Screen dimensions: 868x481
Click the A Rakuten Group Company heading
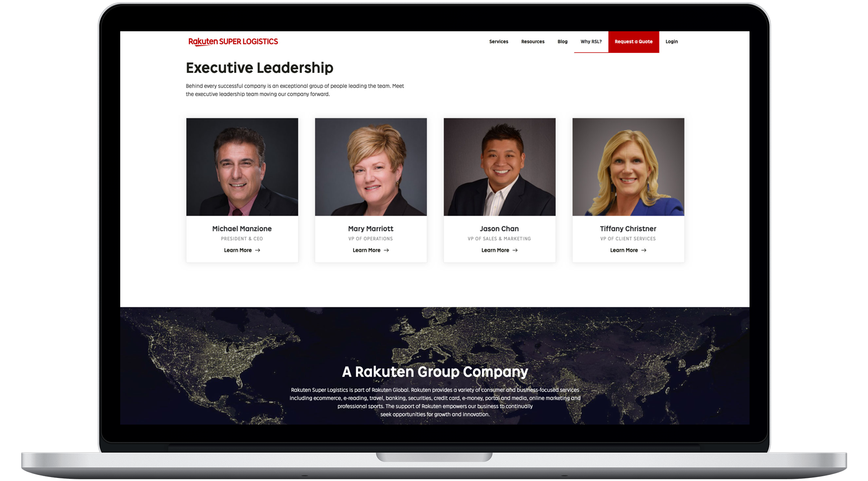click(x=435, y=372)
